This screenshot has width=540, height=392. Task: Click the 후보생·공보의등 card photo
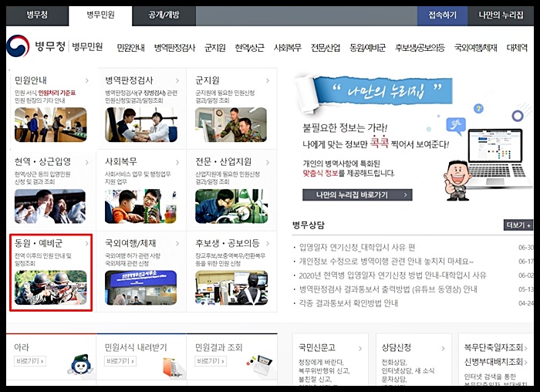pos(231,288)
